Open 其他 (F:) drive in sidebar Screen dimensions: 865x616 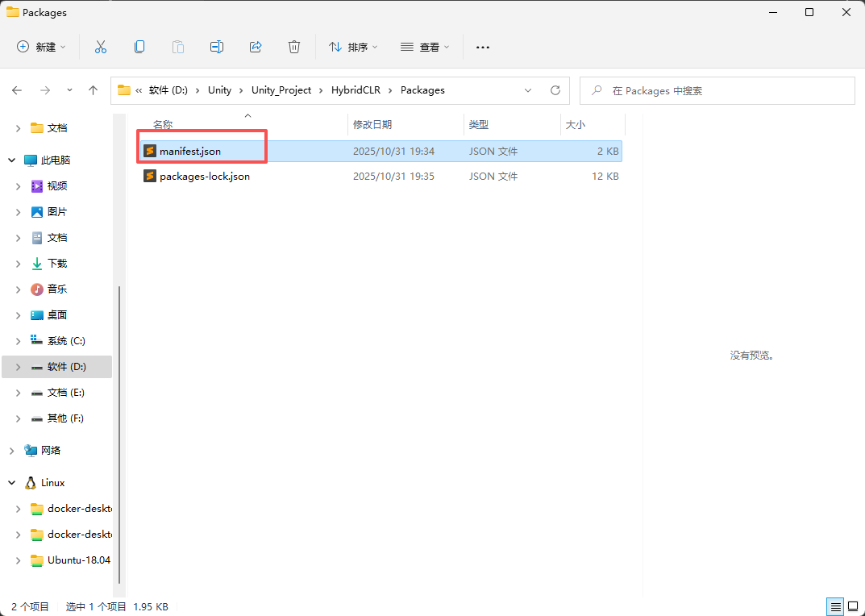pyautogui.click(x=58, y=418)
